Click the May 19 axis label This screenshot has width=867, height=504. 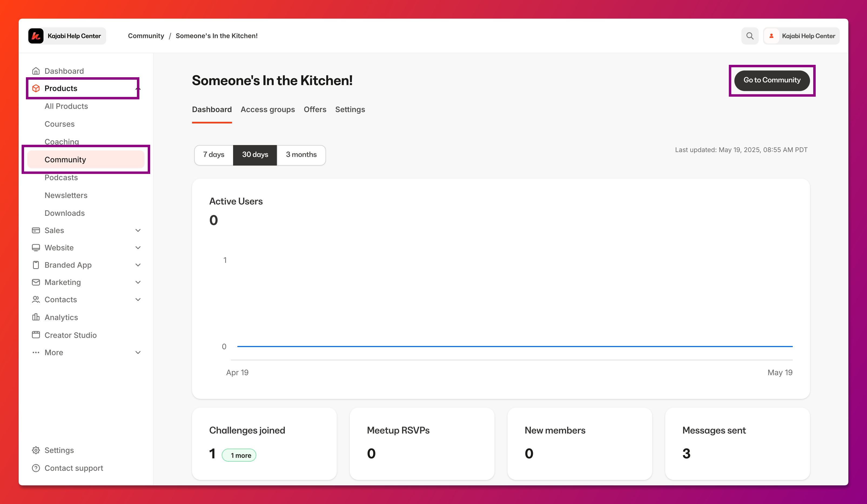[780, 372]
